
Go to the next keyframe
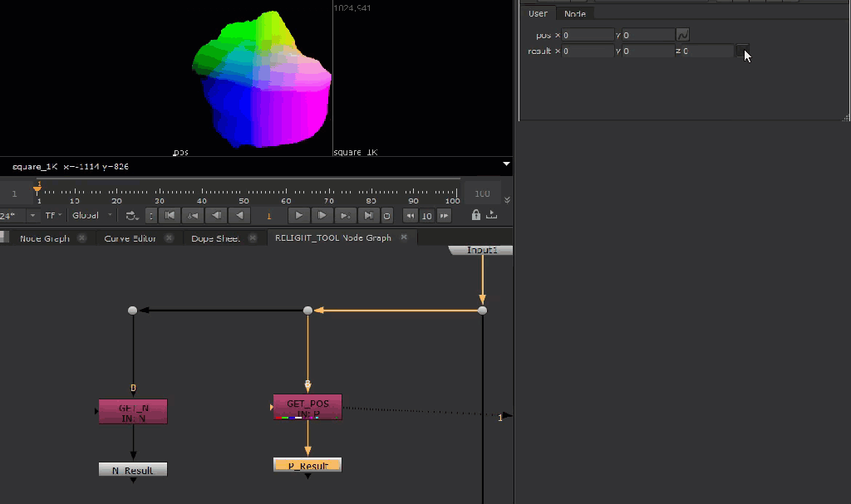point(345,215)
